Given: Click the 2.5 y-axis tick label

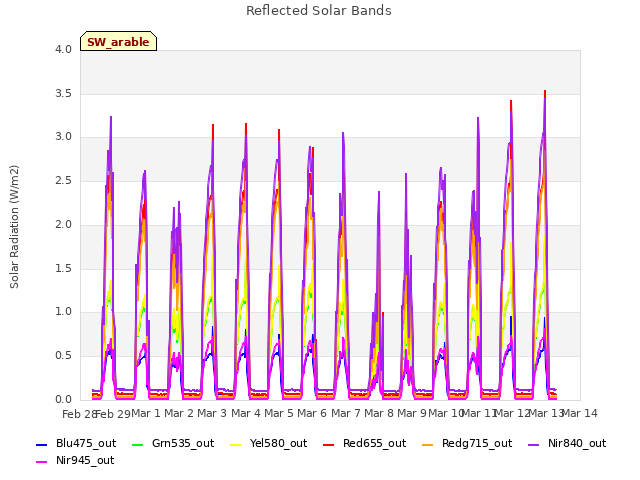Looking at the screenshot, I should click(x=63, y=180).
